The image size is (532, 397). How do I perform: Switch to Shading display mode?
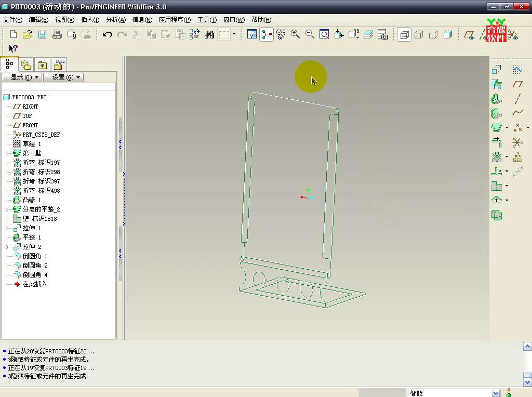pos(448,34)
